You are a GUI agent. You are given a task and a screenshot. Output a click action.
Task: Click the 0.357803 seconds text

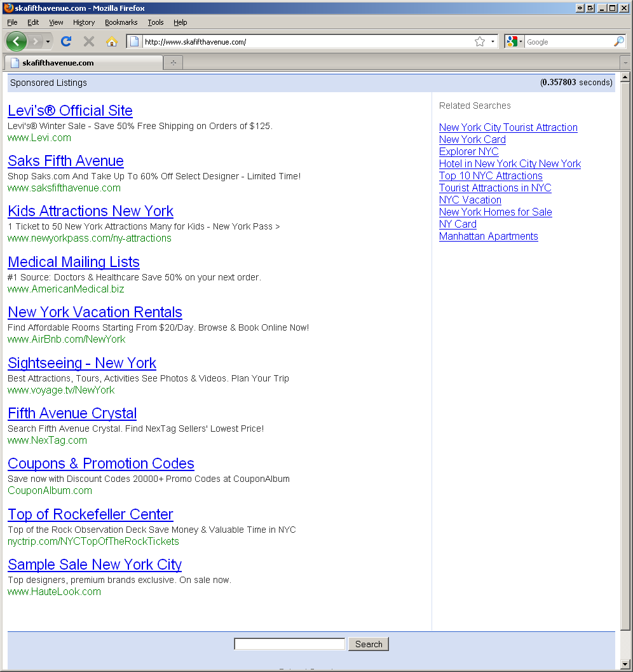[x=576, y=82]
